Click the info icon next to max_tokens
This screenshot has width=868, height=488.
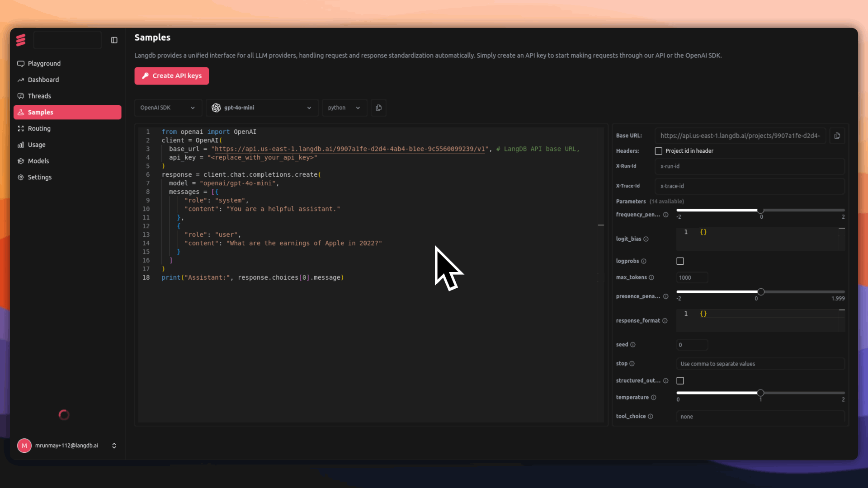651,277
